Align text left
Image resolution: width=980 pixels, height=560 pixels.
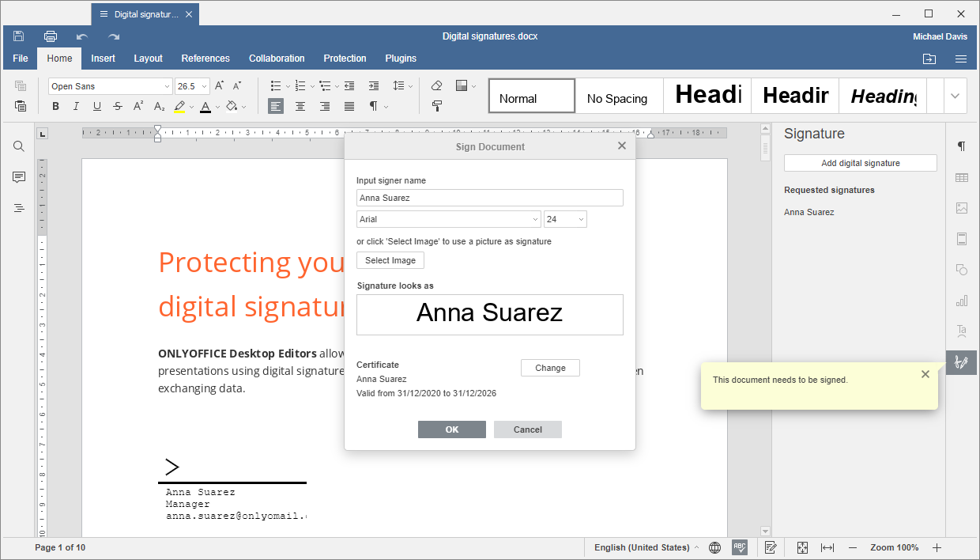coord(276,106)
